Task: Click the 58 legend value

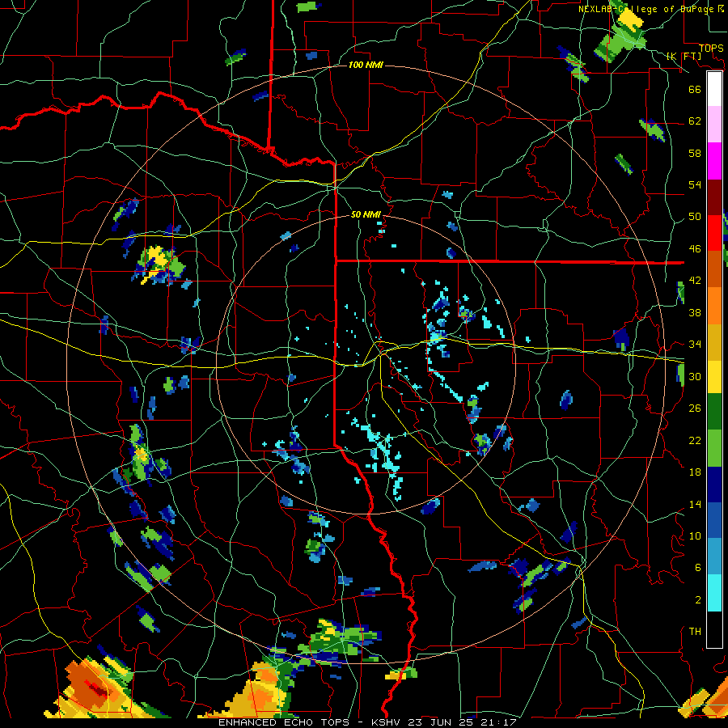Action: tap(695, 153)
